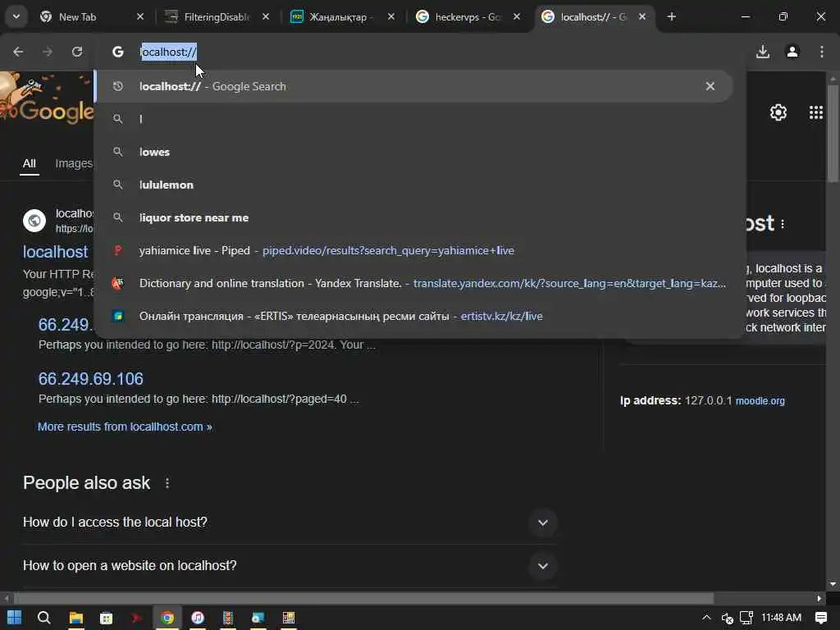Choose the 'lululemon' search suggestion

coord(413,185)
